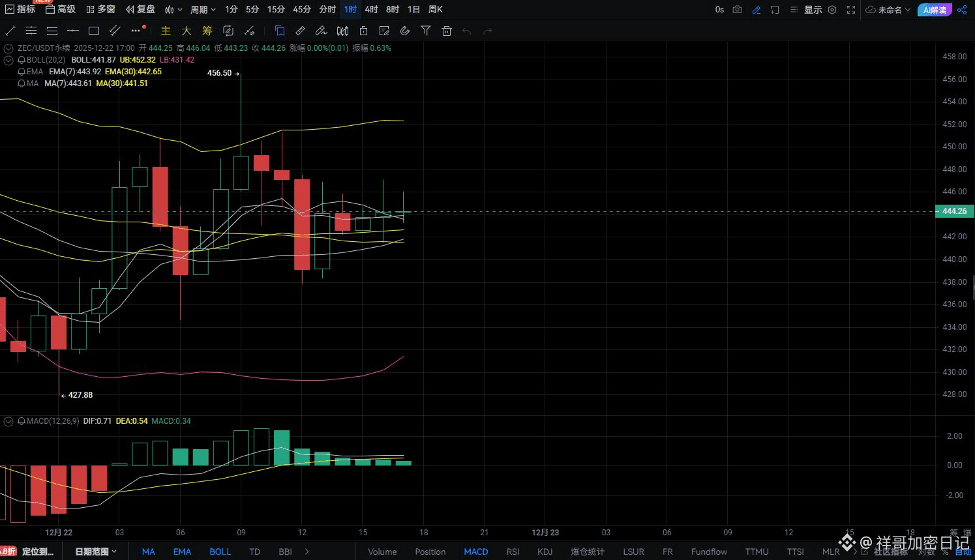Switch to the 15分 timeframe
Screen dimensions: 975x560
click(x=276, y=10)
